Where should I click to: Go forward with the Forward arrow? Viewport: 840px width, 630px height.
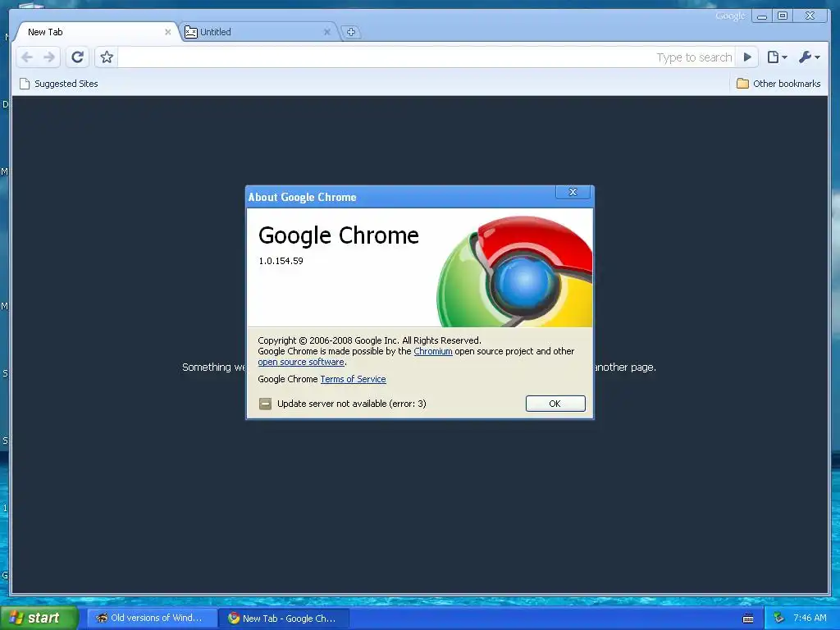click(x=49, y=57)
